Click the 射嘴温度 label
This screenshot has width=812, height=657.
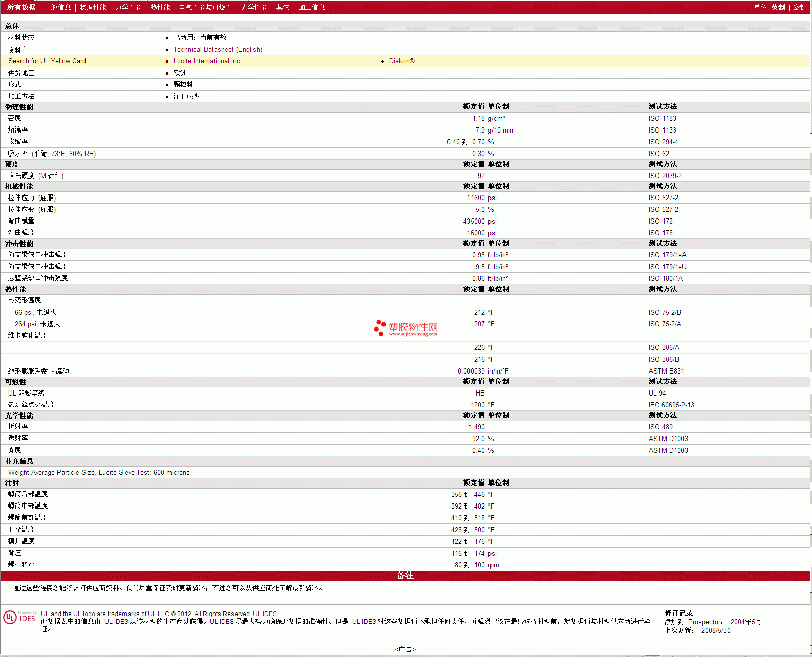pyautogui.click(x=21, y=530)
